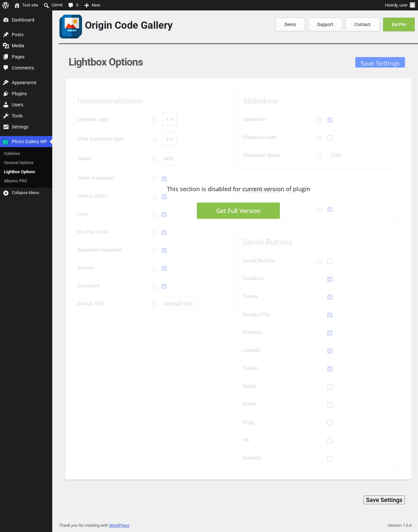Image resolution: width=418 pixels, height=532 pixels.
Task: Toggle the Twitter checkbox
Action: point(330,297)
